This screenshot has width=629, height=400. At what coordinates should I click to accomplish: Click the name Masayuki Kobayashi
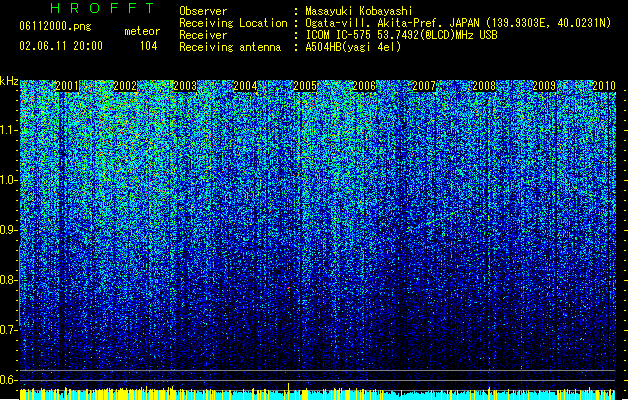click(x=359, y=11)
